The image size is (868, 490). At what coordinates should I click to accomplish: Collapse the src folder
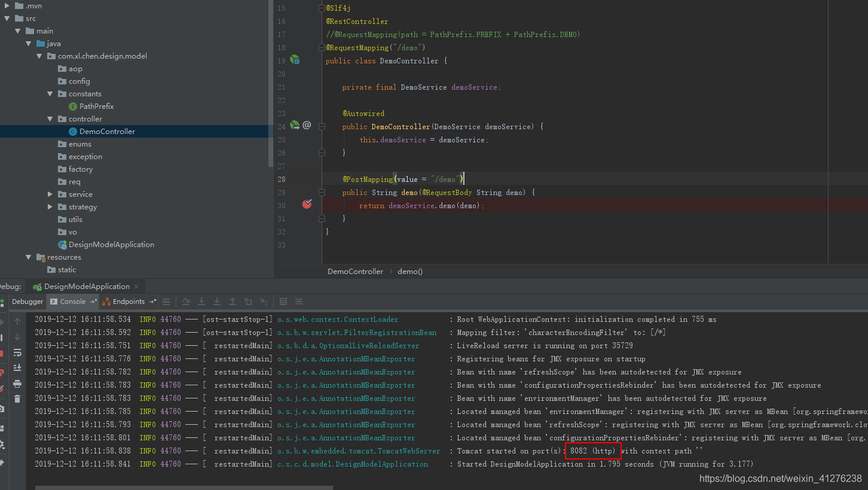[x=7, y=19]
